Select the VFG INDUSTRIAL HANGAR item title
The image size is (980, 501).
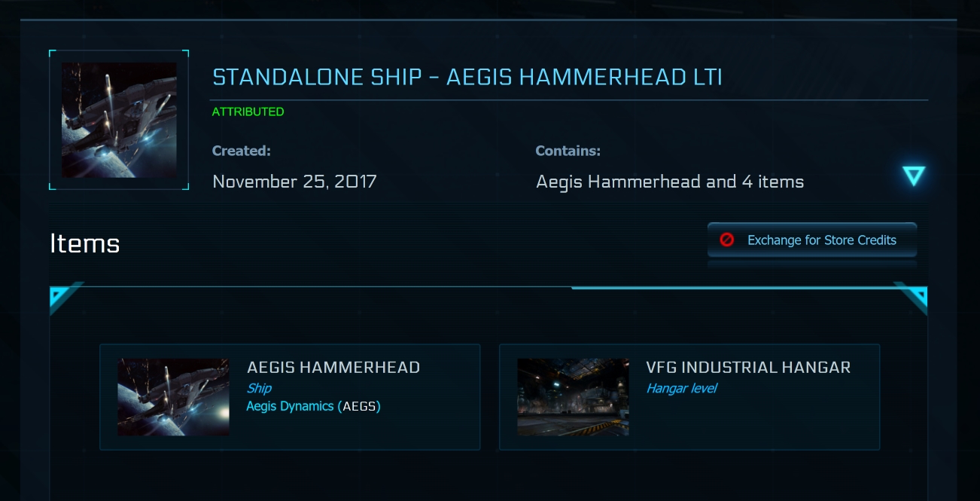748,368
